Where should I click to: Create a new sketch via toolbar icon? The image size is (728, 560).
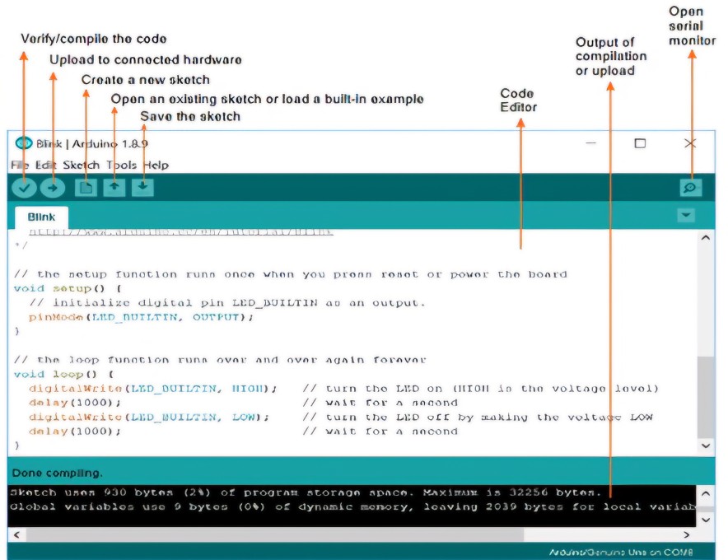coord(85,188)
